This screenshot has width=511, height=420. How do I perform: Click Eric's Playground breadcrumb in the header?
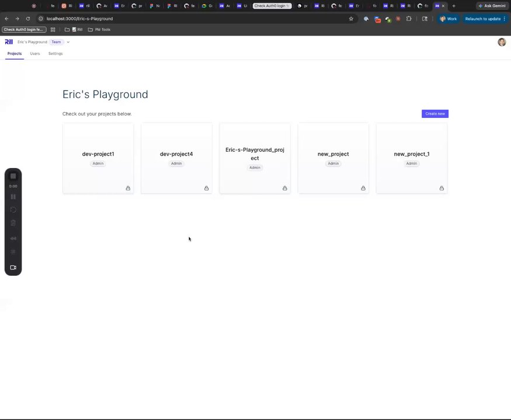(32, 42)
